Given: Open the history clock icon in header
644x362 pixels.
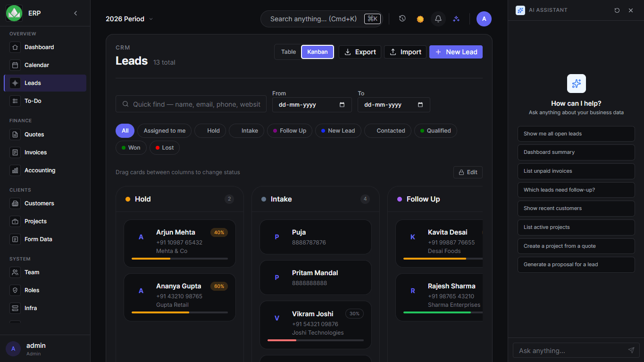Looking at the screenshot, I should click(402, 19).
